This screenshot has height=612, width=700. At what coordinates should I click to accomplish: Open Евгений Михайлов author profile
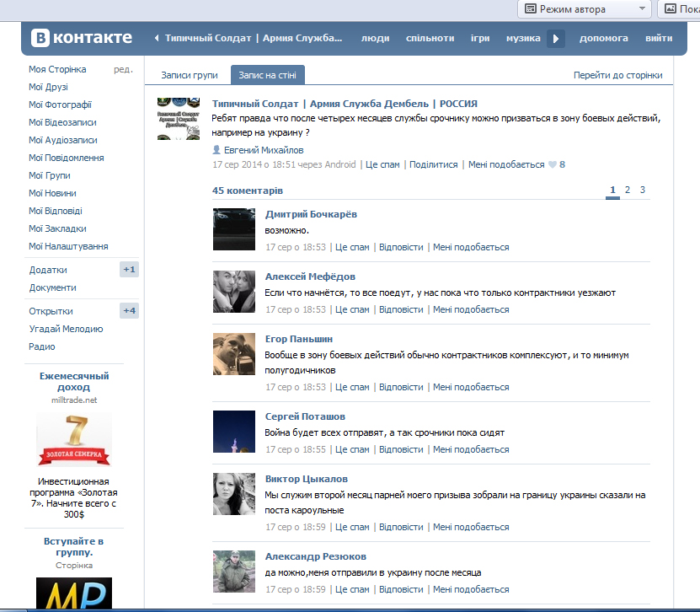[264, 150]
